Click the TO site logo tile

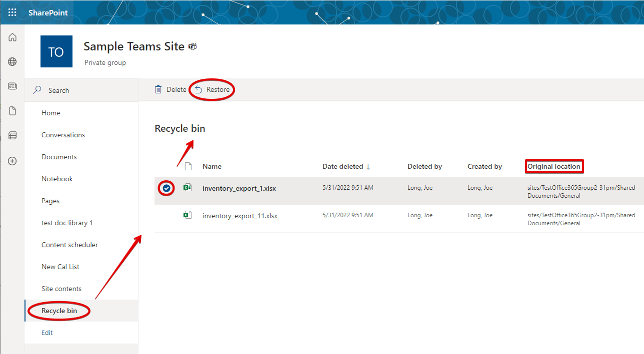click(x=56, y=51)
